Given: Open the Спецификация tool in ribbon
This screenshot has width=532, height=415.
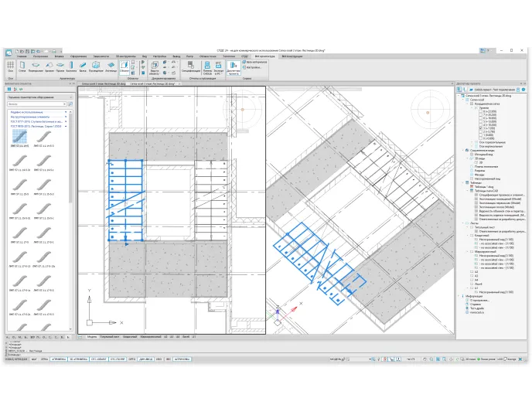Looking at the screenshot, I should pyautogui.click(x=192, y=67).
